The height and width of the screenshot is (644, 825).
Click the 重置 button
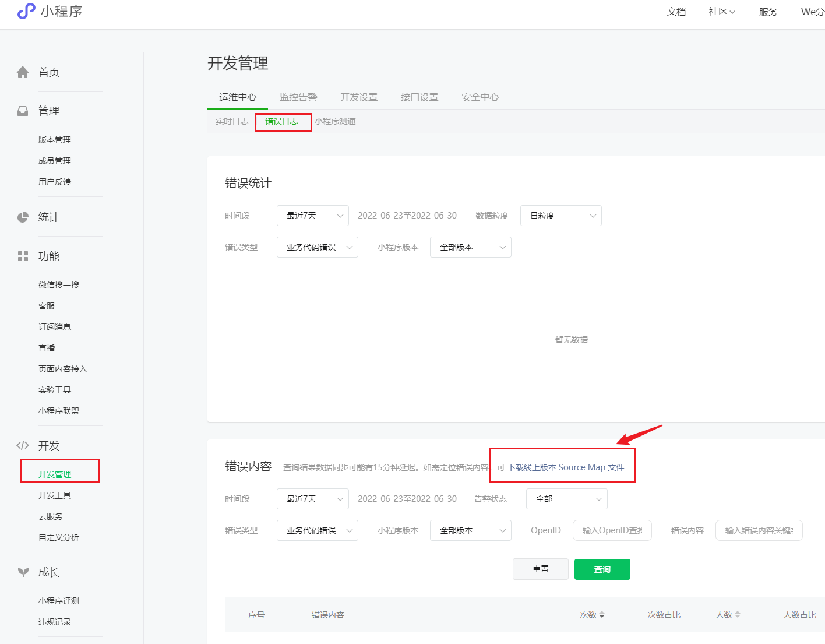point(541,569)
